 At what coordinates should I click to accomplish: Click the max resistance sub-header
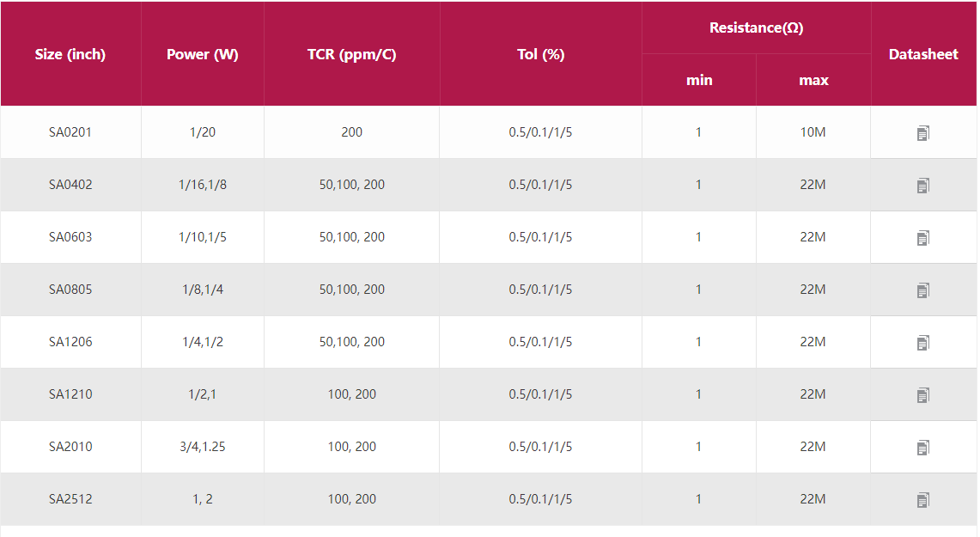click(x=813, y=80)
